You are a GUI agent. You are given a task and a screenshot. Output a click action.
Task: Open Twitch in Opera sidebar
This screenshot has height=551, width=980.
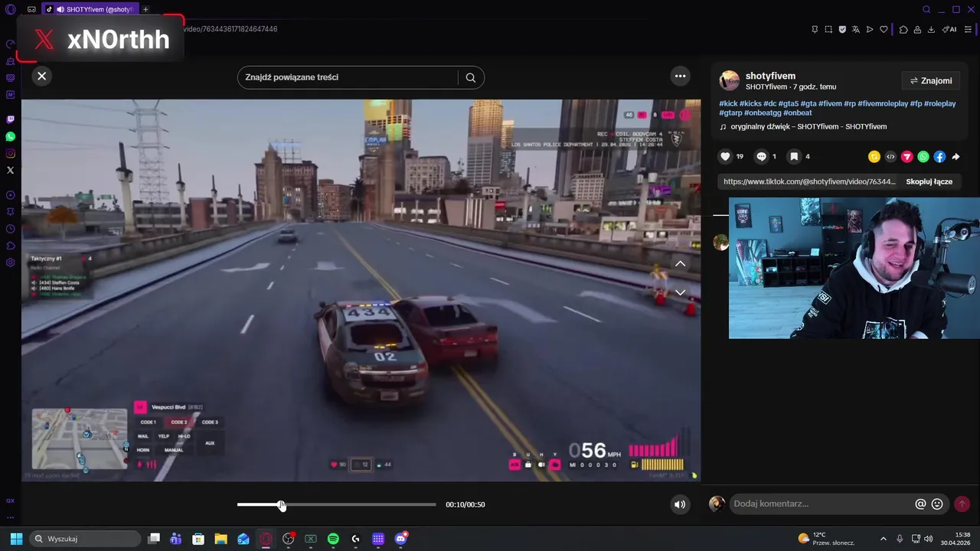pyautogui.click(x=11, y=119)
